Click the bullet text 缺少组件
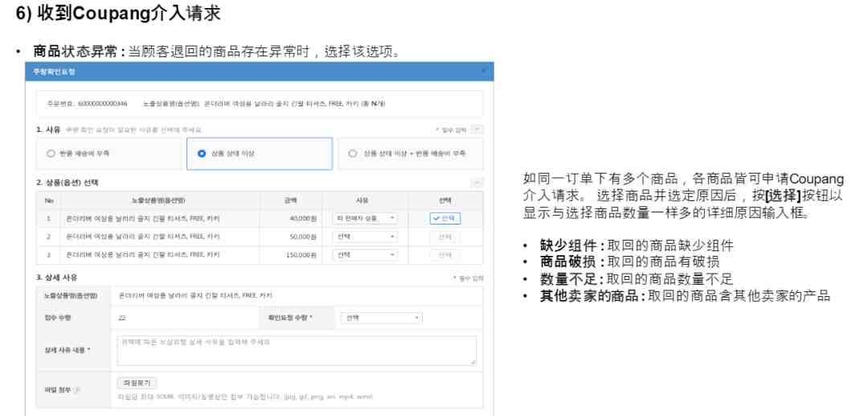 point(569,246)
